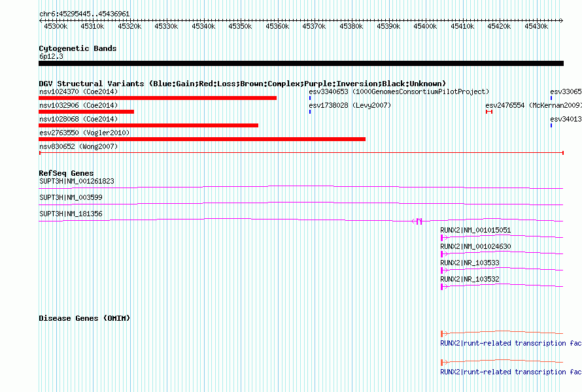Click the nsv1024370 (Coe2014) variant label

tap(78, 91)
